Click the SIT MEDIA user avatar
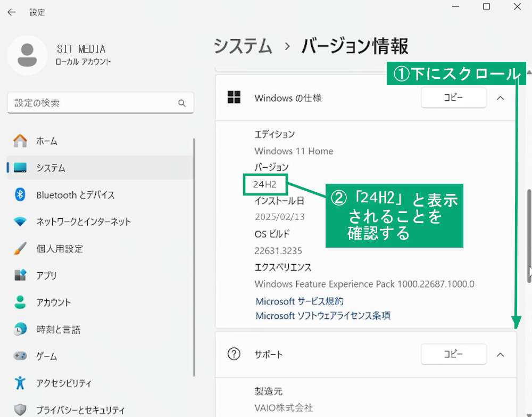Screen dimensions: 532x417 27,55
